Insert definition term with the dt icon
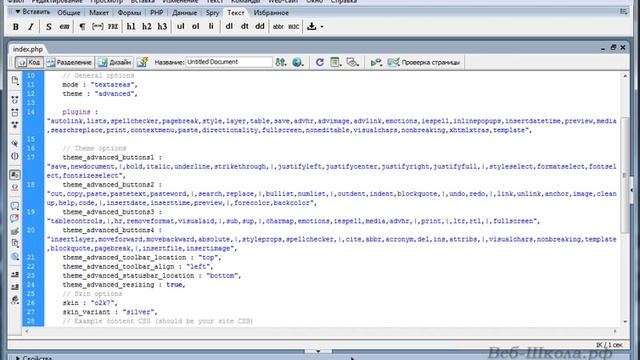Viewport: 640px width, 360px height. (x=244, y=27)
